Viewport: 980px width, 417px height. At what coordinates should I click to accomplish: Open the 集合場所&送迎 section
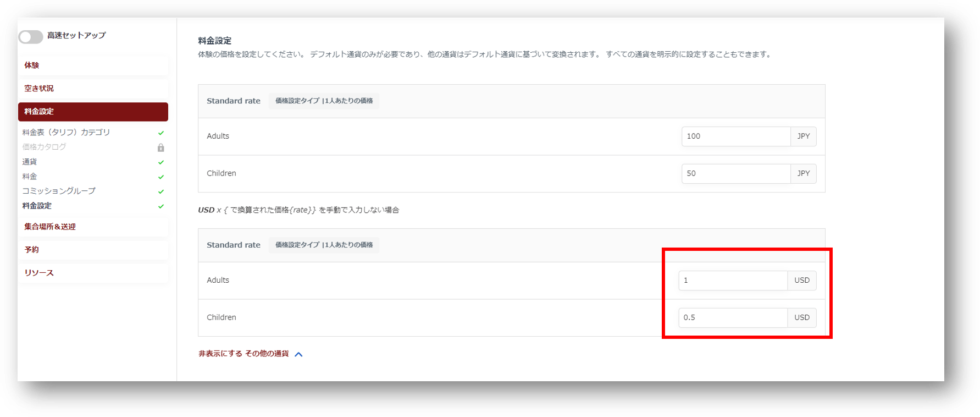coord(50,227)
